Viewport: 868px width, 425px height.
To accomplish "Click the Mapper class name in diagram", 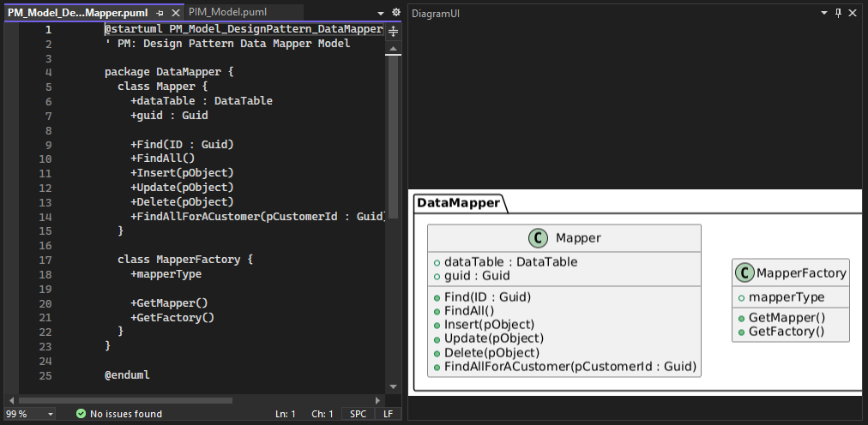I will [578, 238].
